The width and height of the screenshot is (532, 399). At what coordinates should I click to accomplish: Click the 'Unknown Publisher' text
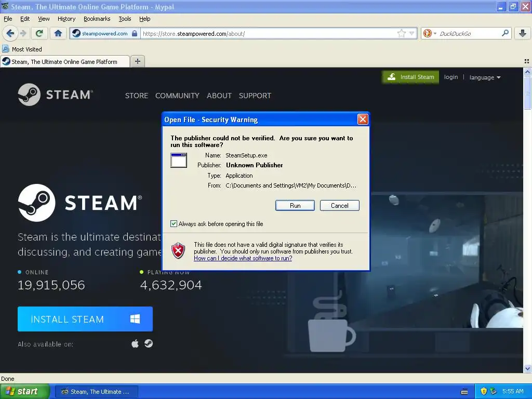pos(255,165)
